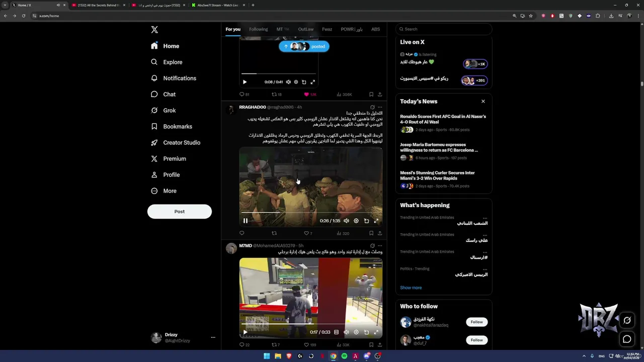644x362 pixels.
Task: Mute the 1:35 video volume
Action: pos(346,221)
